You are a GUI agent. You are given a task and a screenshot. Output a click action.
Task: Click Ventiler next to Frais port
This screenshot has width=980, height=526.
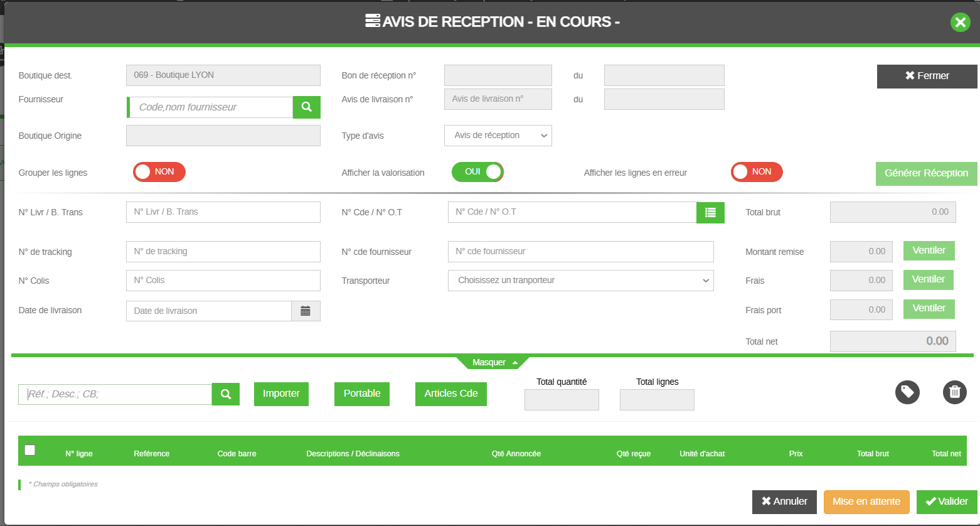929,308
